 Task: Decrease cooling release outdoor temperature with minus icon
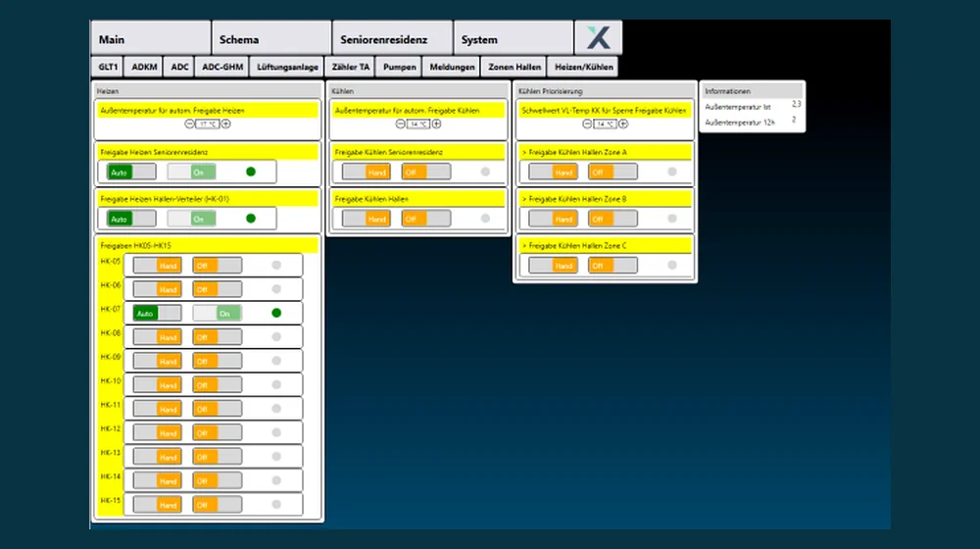[400, 124]
